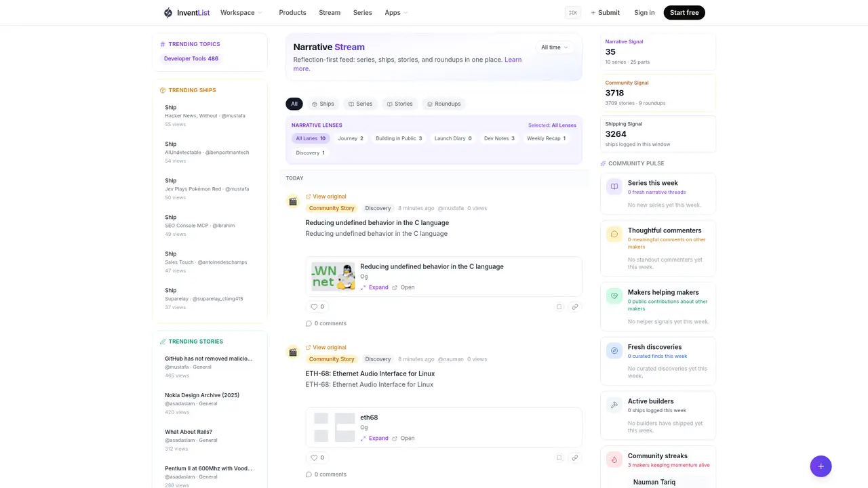Expand the Reducing undefined behavior link card
868x488 pixels.
tap(374, 287)
